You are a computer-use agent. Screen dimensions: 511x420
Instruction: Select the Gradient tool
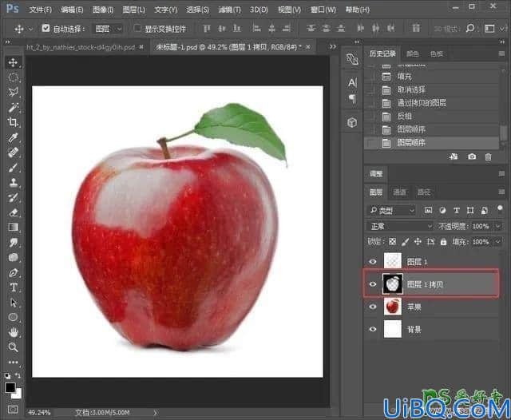(x=13, y=227)
